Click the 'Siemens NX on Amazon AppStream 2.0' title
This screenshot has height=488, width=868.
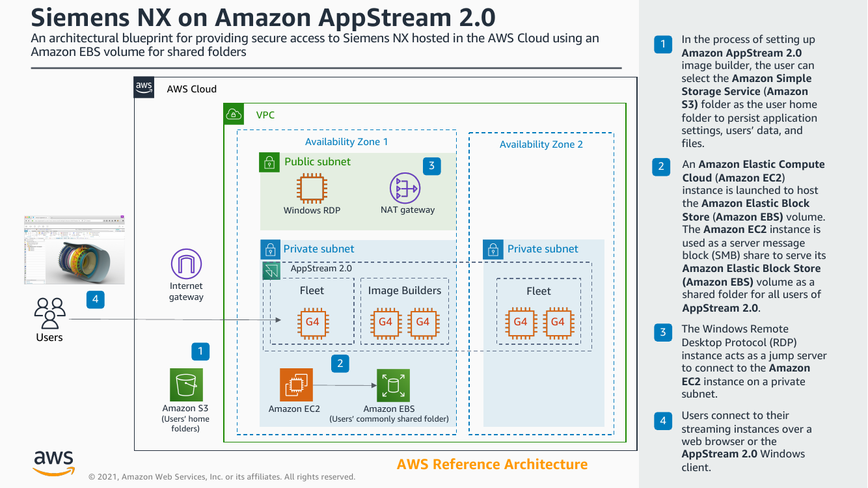pyautogui.click(x=264, y=17)
